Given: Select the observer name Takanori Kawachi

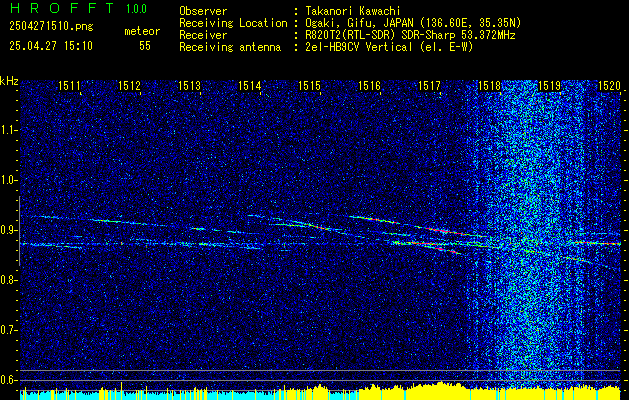Looking at the screenshot, I should coord(353,11).
